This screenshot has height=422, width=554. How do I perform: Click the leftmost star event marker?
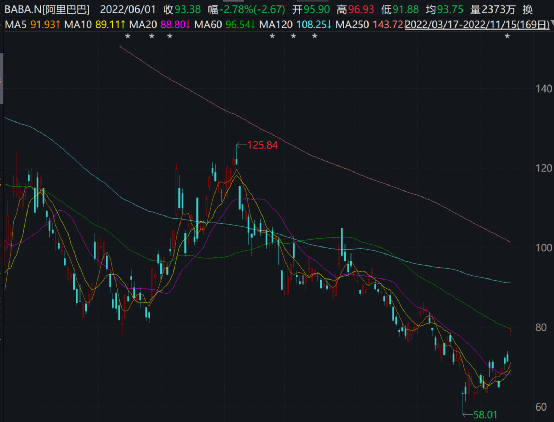coord(128,36)
